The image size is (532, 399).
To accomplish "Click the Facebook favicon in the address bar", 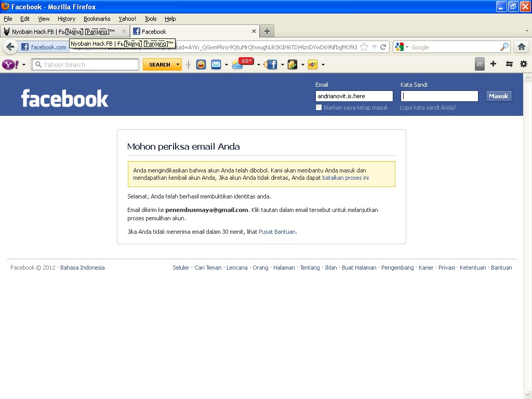I will coord(25,47).
